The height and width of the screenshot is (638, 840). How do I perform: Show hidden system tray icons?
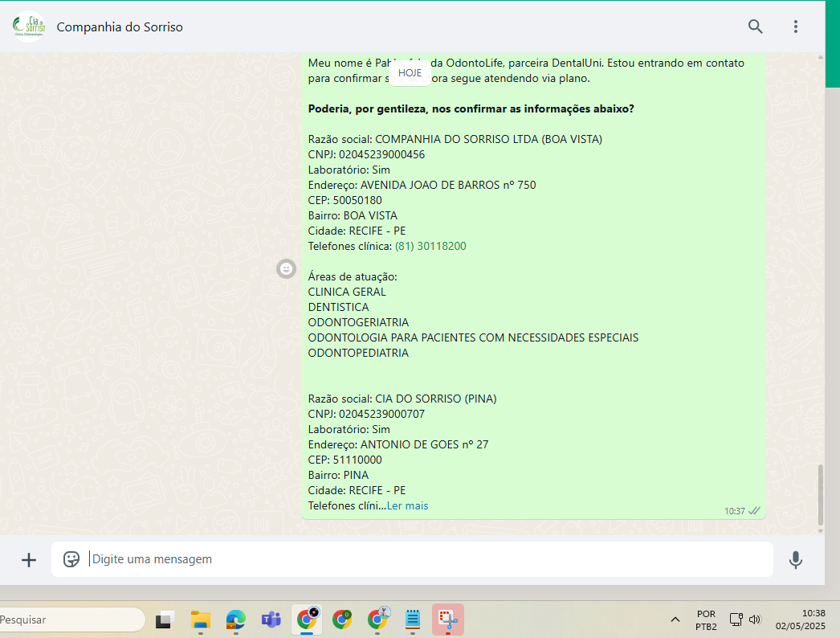[x=675, y=620]
